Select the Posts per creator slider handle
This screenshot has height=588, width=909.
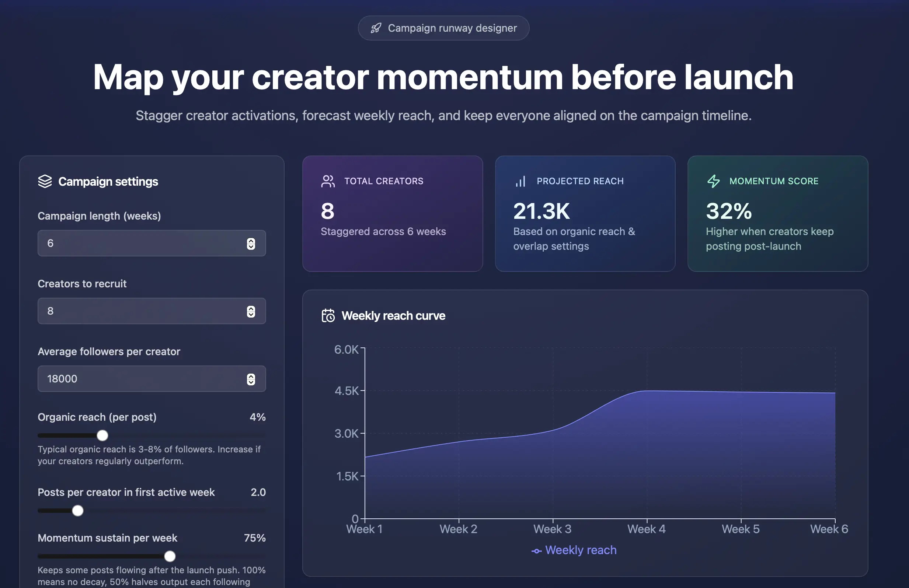coord(77,510)
